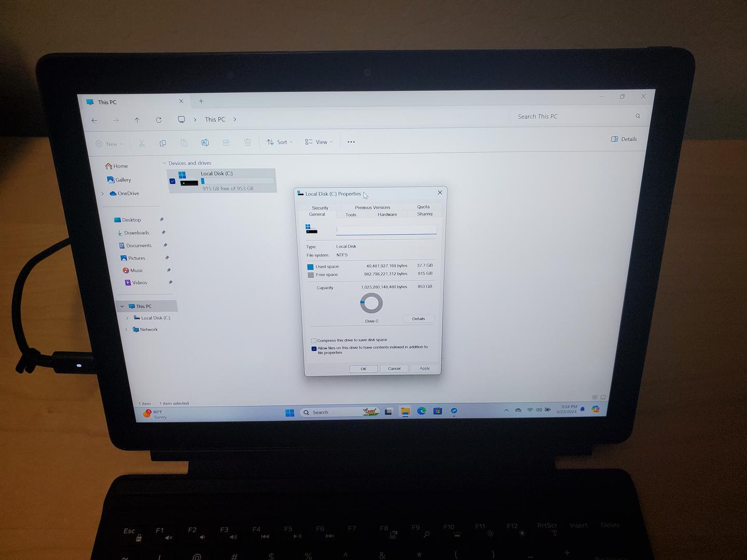Select Local Disk (C:) in navigation tree
The height and width of the screenshot is (560, 747).
(152, 318)
